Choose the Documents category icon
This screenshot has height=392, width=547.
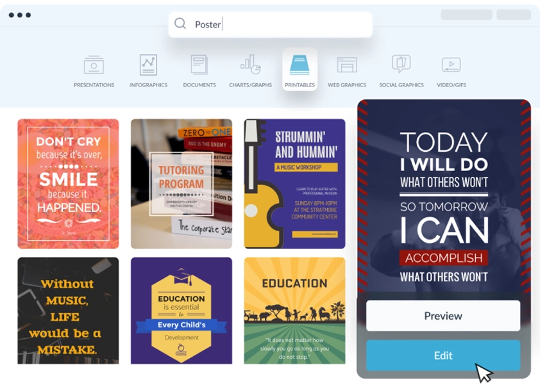pos(199,65)
